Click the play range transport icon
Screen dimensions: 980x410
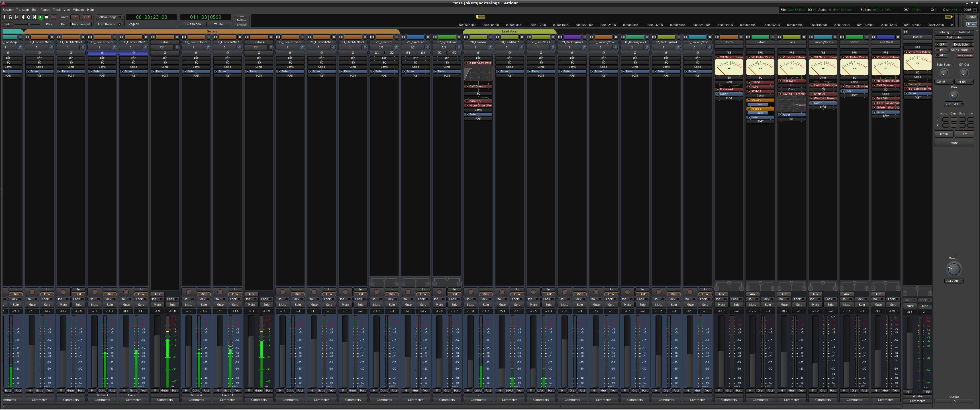pyautogui.click(x=35, y=17)
